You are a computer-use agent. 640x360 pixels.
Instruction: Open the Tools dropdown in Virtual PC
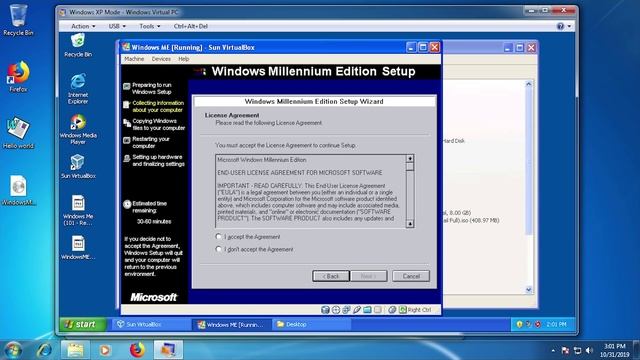click(x=149, y=26)
